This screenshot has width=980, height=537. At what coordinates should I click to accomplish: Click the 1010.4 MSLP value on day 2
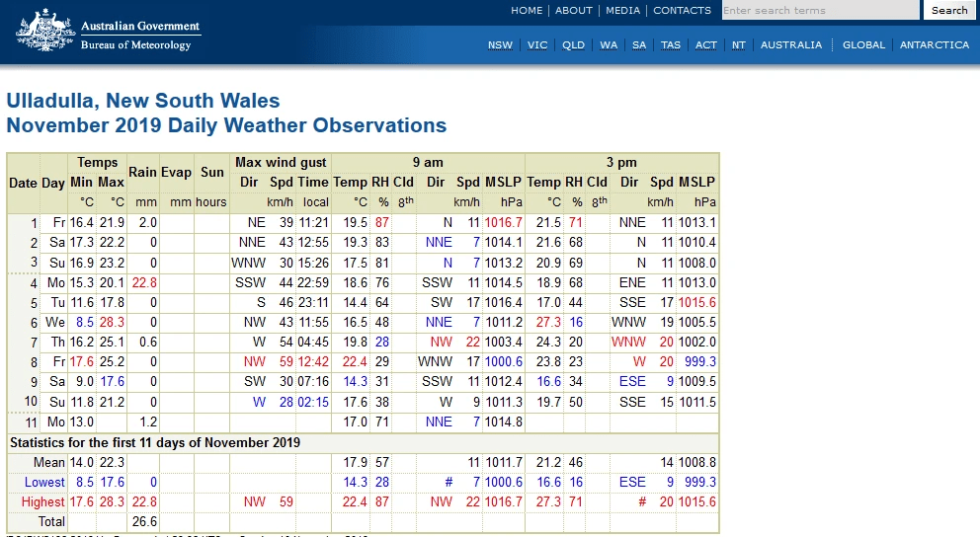[x=697, y=242]
